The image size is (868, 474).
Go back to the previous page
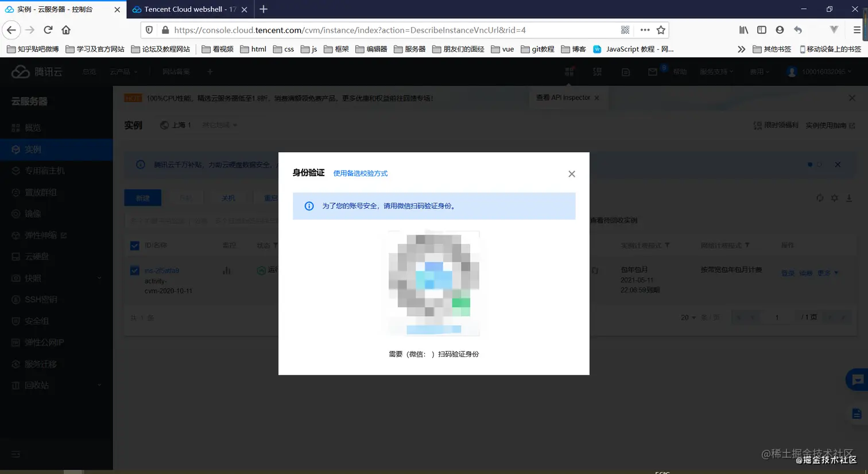point(11,30)
